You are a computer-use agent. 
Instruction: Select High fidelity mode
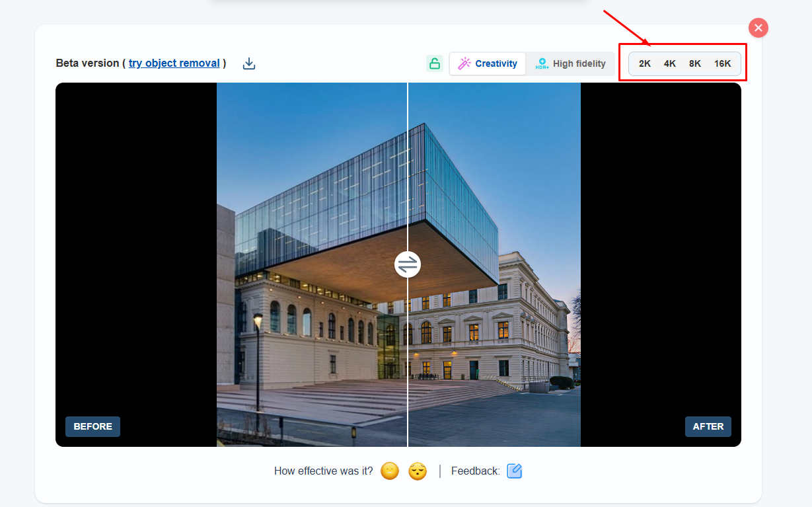[x=570, y=63]
